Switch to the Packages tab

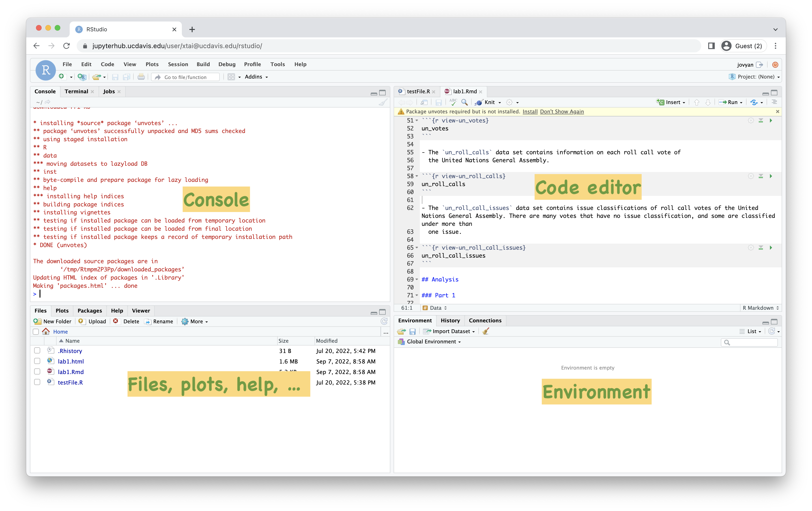pyautogui.click(x=89, y=311)
